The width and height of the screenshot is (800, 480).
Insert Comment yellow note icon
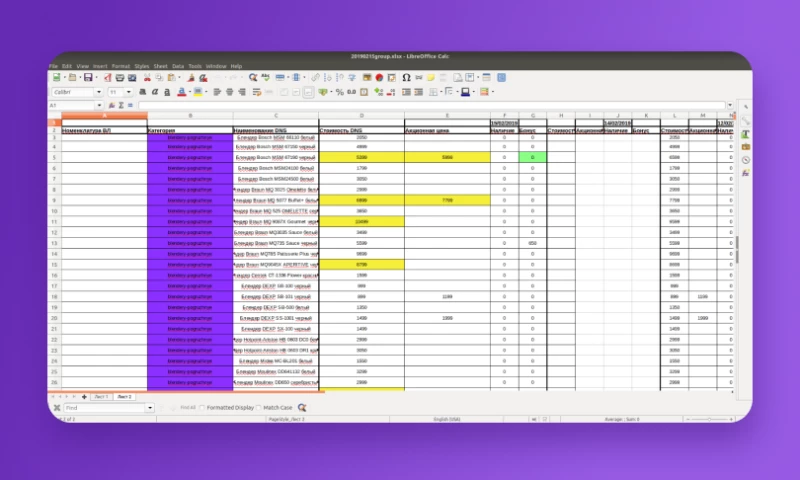431,78
